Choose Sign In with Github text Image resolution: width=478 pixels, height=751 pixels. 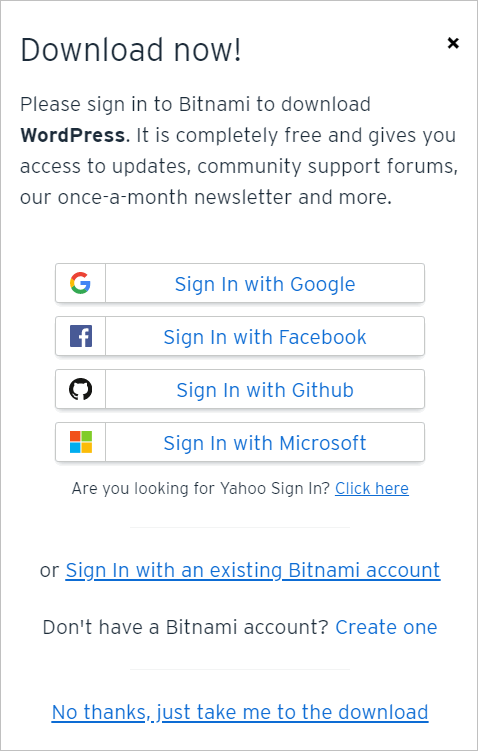click(265, 390)
